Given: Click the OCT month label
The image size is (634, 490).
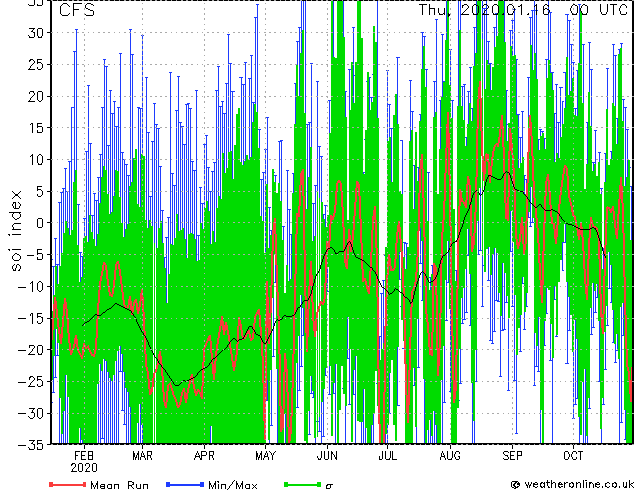Looking at the screenshot, I should coord(573,456).
